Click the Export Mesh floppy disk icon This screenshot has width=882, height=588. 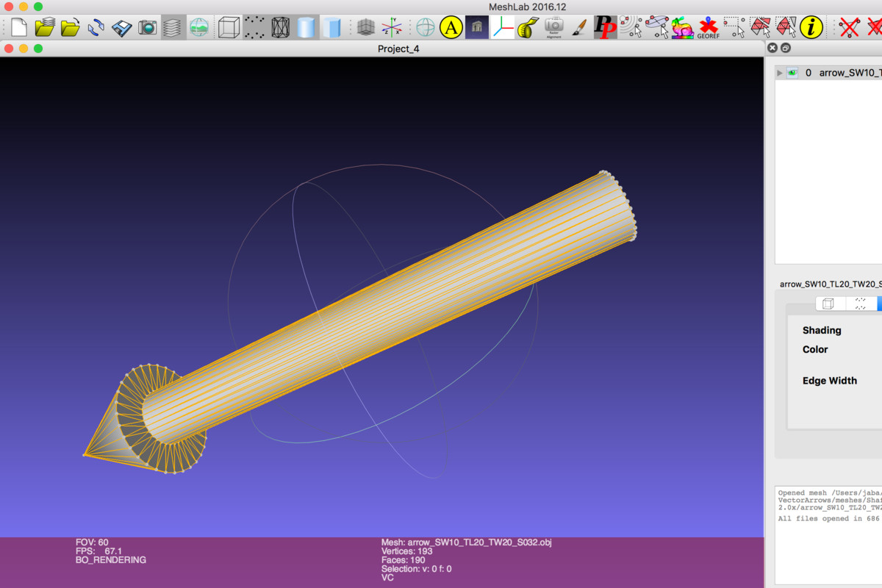(x=122, y=28)
